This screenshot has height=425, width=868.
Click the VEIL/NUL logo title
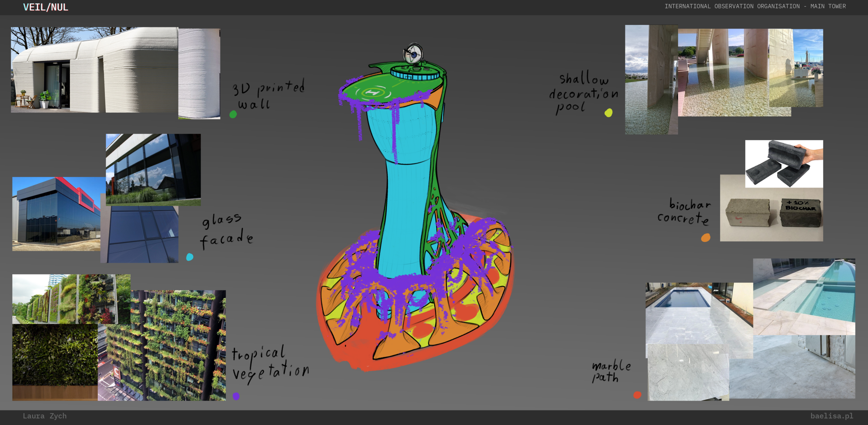pos(45,7)
